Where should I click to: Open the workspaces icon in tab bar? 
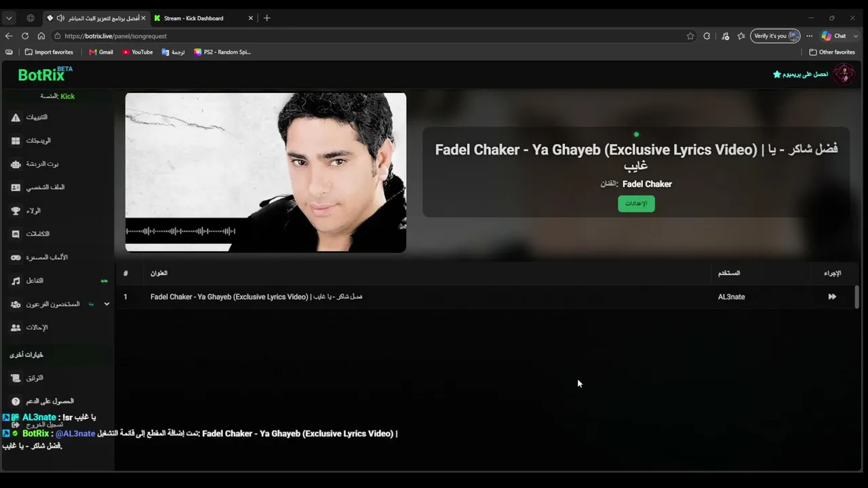pyautogui.click(x=31, y=18)
